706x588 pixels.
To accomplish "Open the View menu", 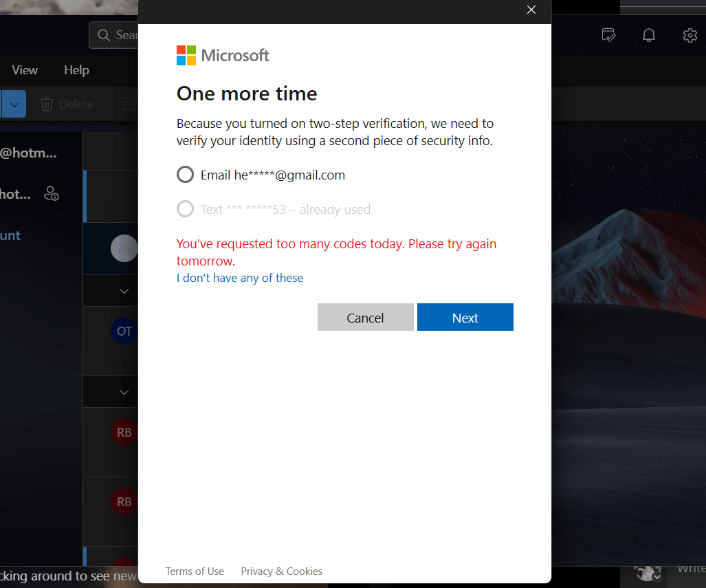I will point(24,69).
